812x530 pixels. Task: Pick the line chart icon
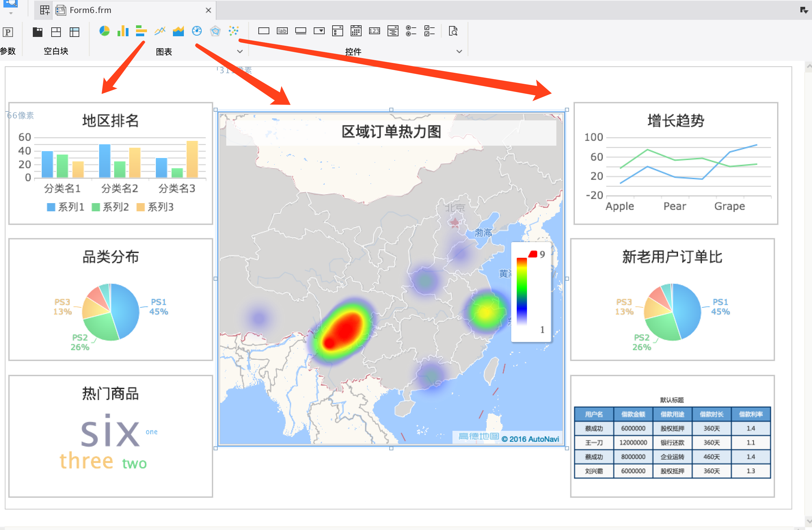(160, 31)
